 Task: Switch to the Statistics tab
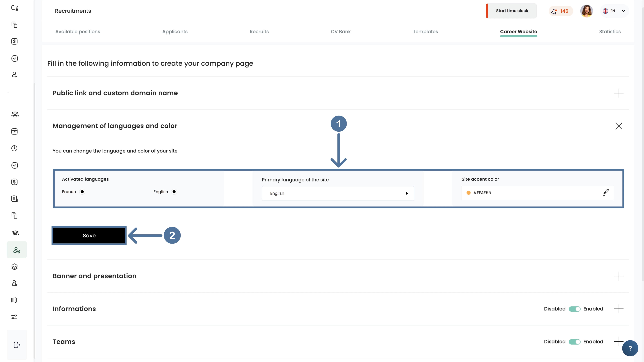point(610,32)
